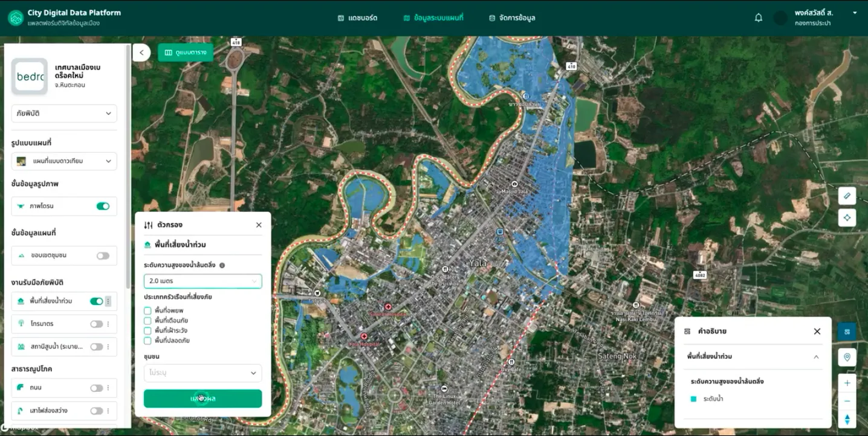868x436 pixels.
Task: Check the พื้นที่อพยพ checkbox
Action: tap(147, 310)
